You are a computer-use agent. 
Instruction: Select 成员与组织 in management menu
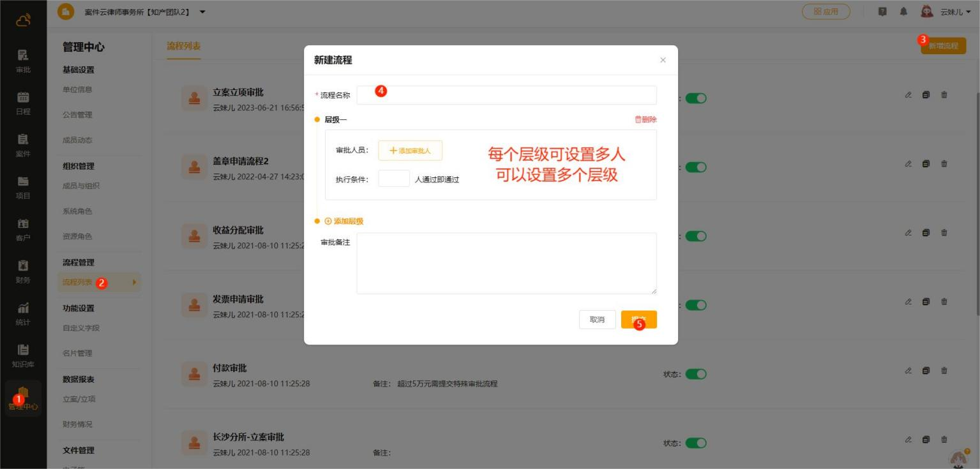pyautogui.click(x=81, y=186)
